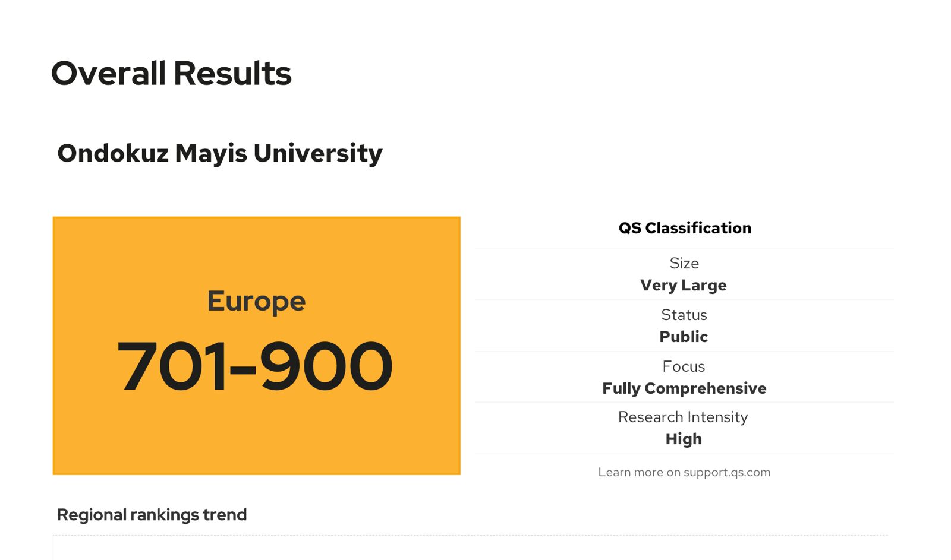
Task: Select the "Public" status value
Action: tap(684, 337)
